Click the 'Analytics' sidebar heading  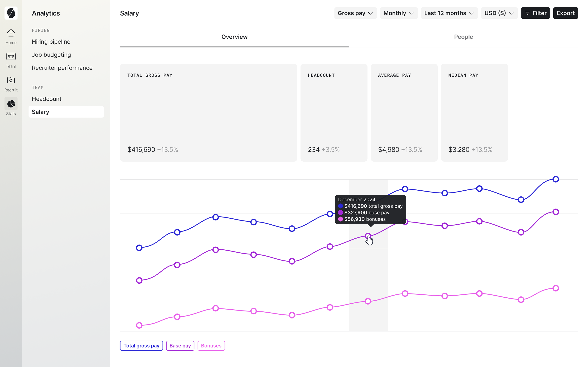[46, 13]
